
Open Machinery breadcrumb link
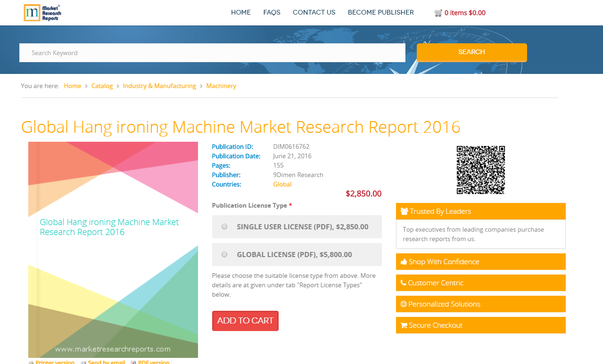click(221, 86)
